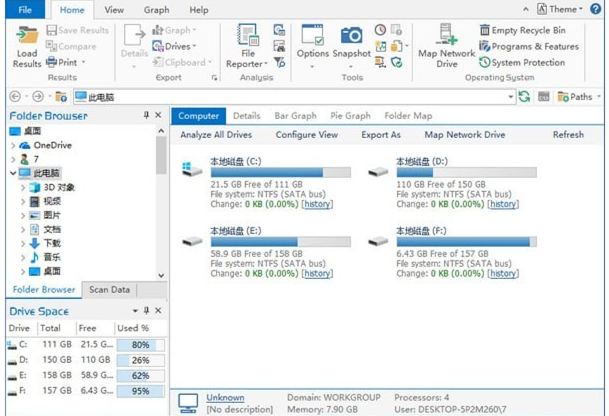The height and width of the screenshot is (416, 609).
Task: Click the Load Results icon
Action: 27,36
